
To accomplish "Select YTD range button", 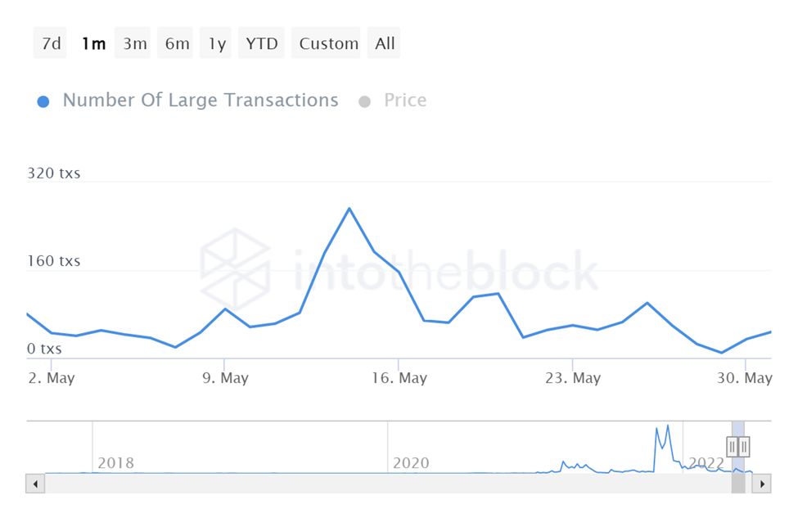I will 262,43.
